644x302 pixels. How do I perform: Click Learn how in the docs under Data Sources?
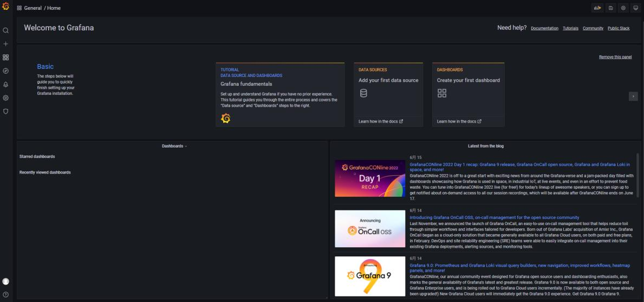[x=381, y=121]
